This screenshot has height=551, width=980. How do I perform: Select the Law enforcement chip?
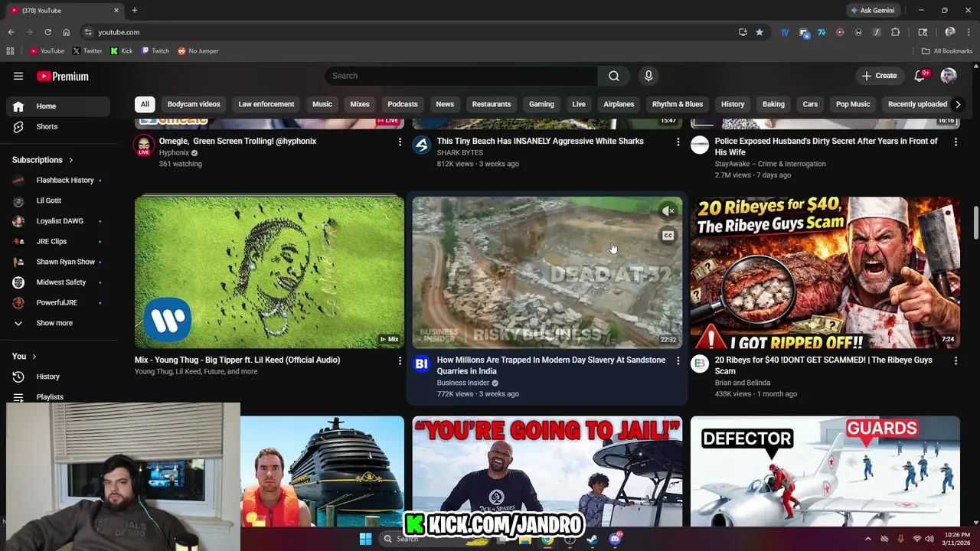point(266,104)
